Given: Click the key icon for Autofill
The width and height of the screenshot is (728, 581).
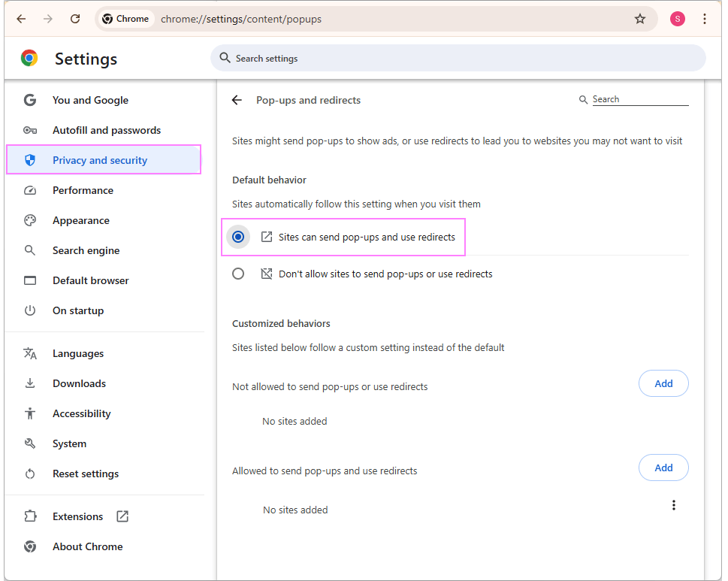Looking at the screenshot, I should click(x=30, y=130).
